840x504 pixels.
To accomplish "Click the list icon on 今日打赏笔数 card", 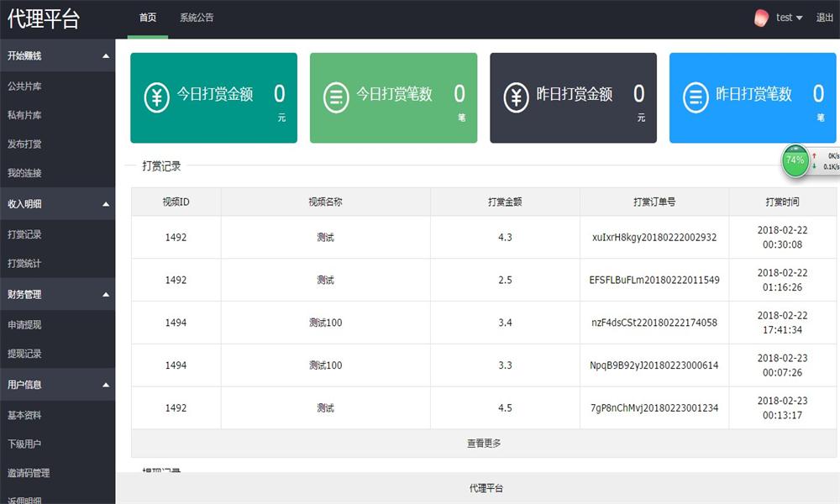I will (336, 97).
